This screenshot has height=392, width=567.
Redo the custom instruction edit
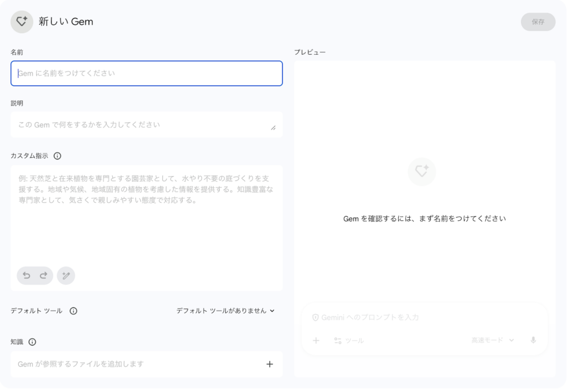coord(43,275)
